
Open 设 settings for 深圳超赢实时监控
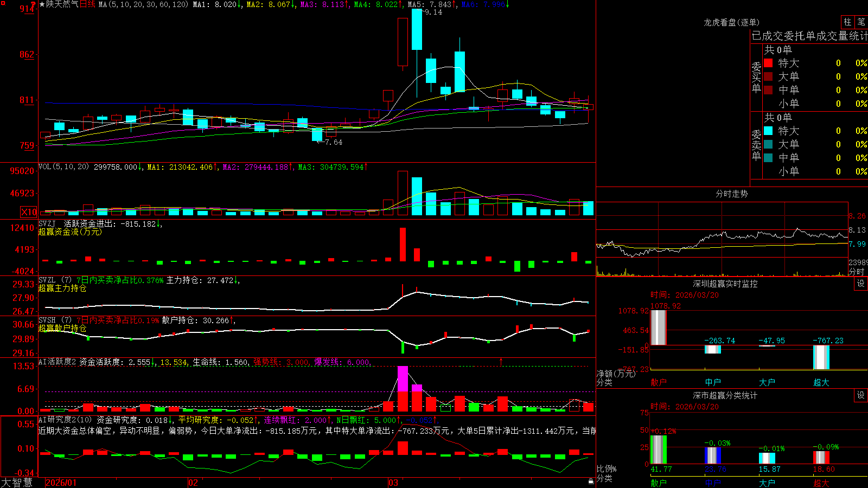[x=861, y=284]
